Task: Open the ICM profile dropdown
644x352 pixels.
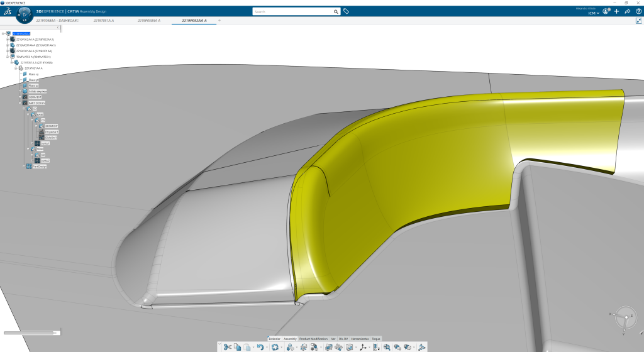Action: pos(594,13)
